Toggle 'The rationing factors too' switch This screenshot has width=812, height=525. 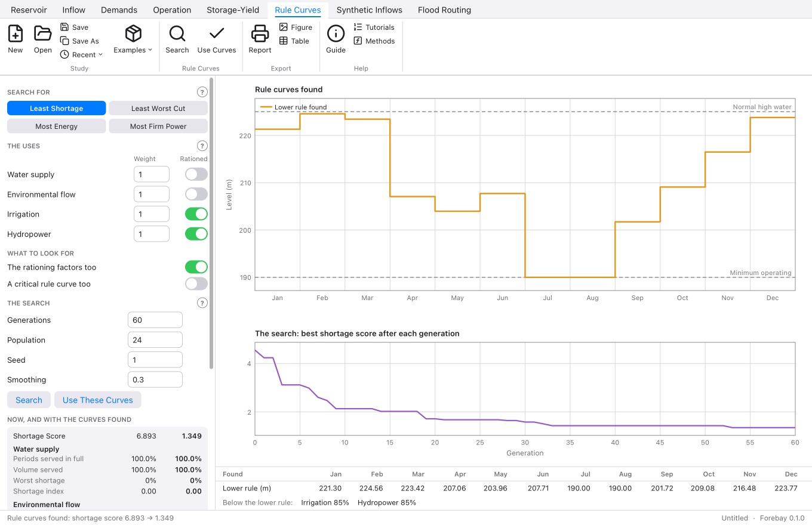(196, 267)
